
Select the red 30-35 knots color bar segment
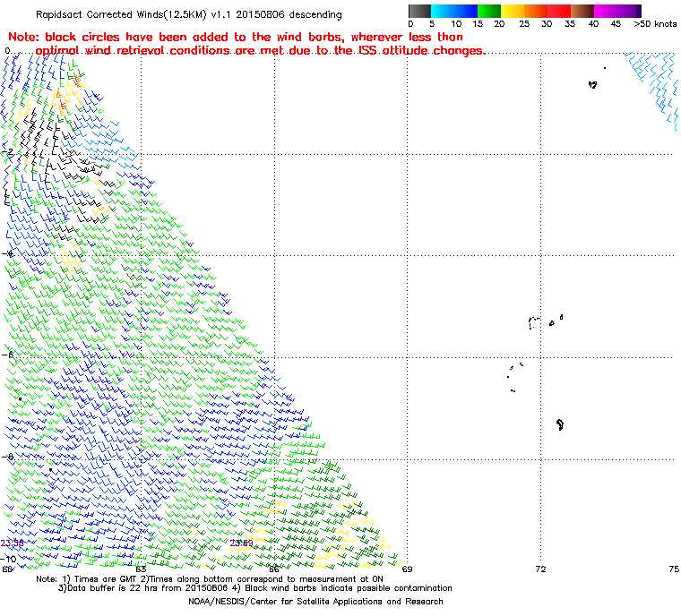[559, 11]
